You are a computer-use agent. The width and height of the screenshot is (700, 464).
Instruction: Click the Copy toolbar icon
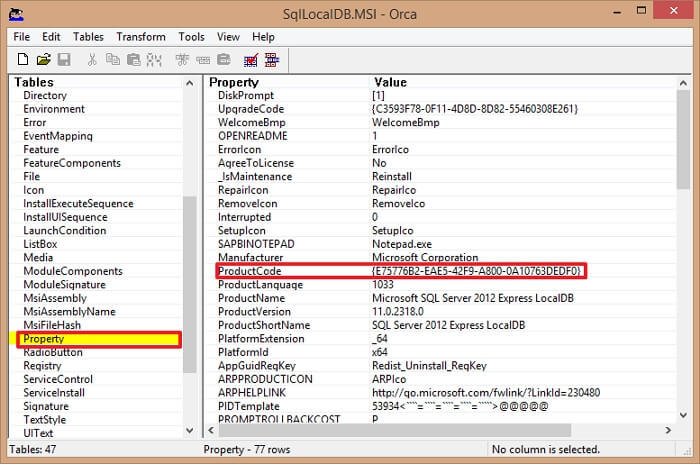(x=112, y=60)
